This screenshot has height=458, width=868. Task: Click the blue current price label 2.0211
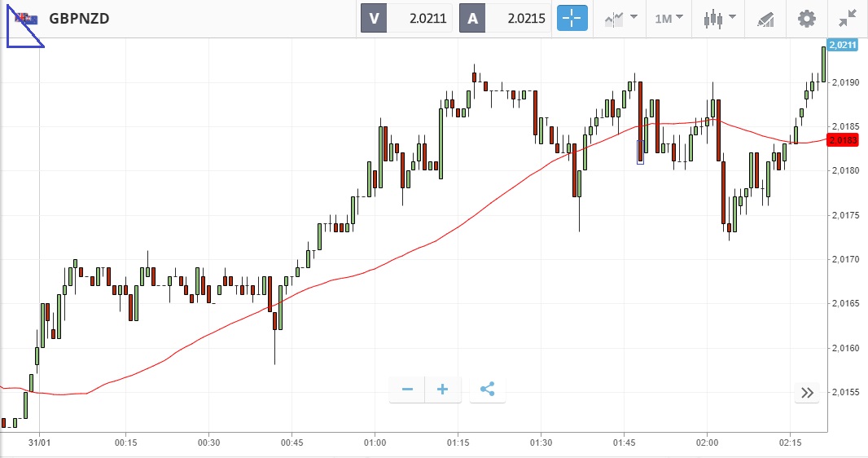[842, 45]
